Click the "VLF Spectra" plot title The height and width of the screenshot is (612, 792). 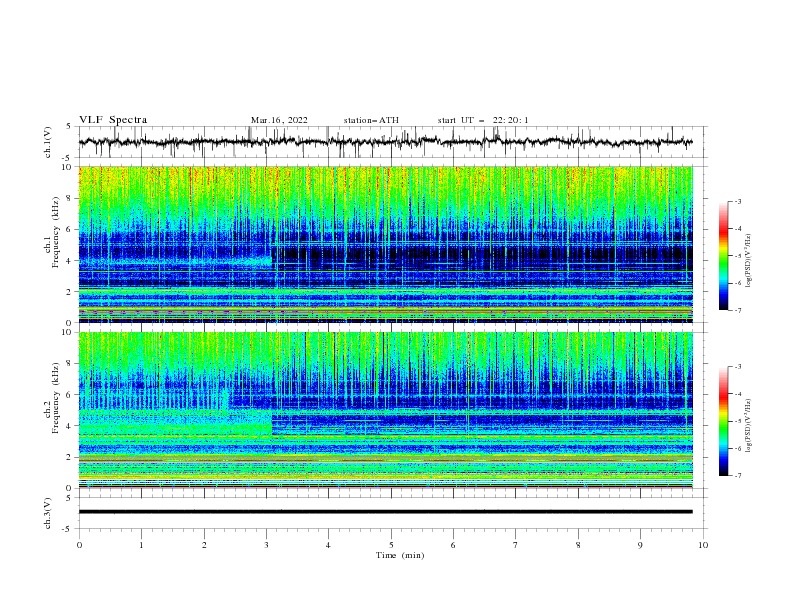[x=113, y=120]
